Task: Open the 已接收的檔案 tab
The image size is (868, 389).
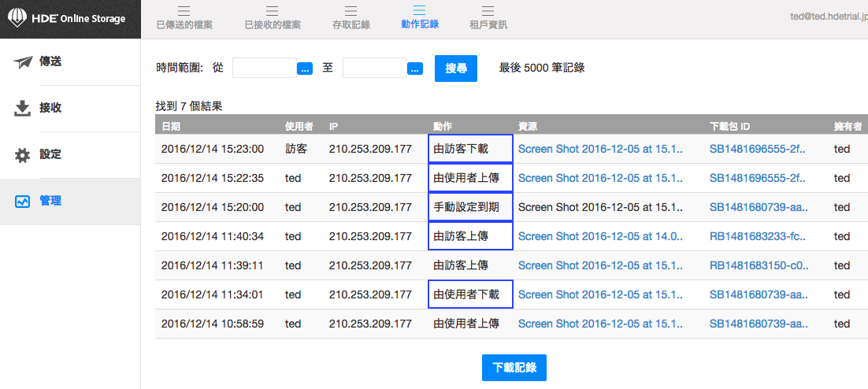Action: (x=273, y=25)
